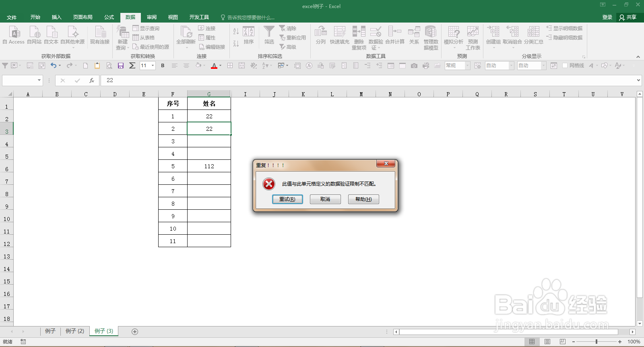Image resolution: width=644 pixels, height=347 pixels.
Task: Collapse the ribbon with the arrow
Action: tap(638, 57)
